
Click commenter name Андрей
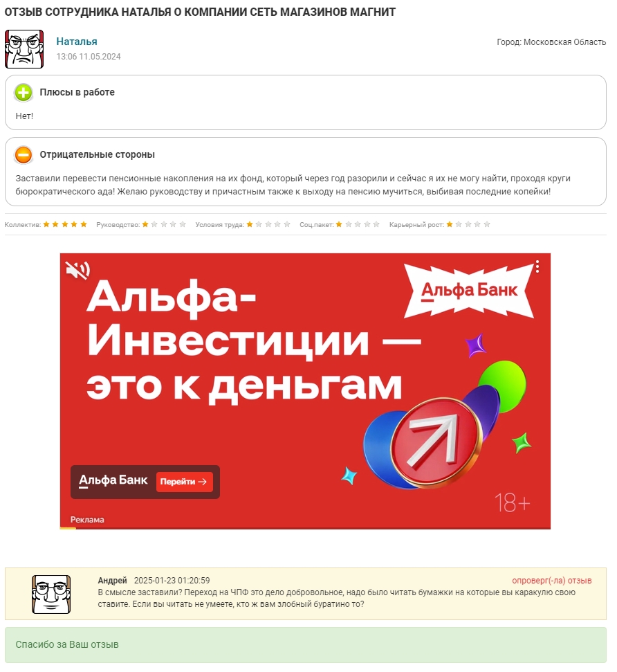click(x=112, y=580)
